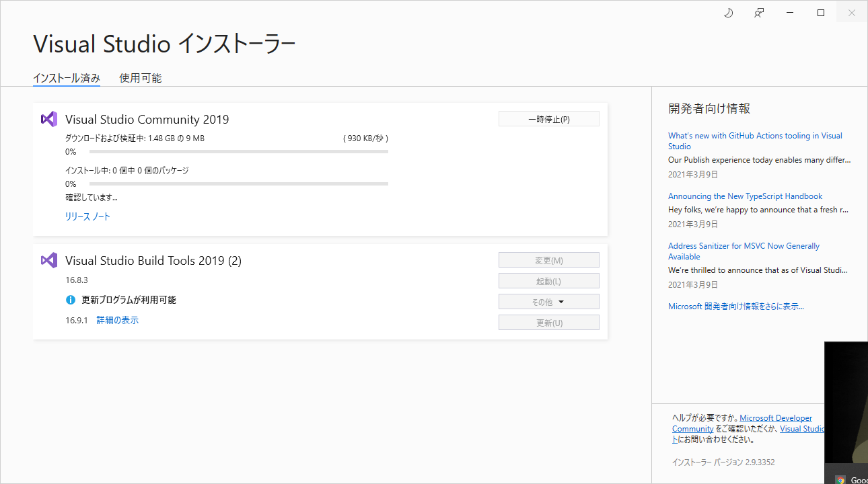Pause installation with 一時停止(P) button
This screenshot has height=484, width=868.
pyautogui.click(x=549, y=119)
